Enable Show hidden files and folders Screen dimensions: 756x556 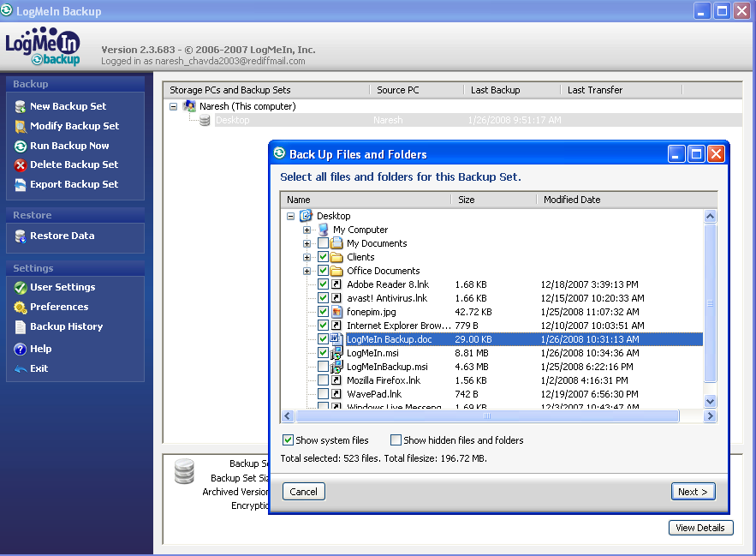(396, 440)
